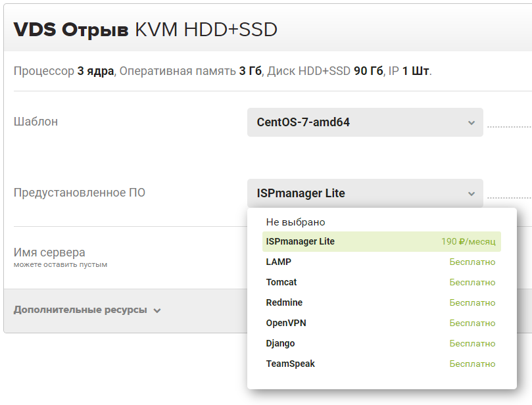Click the 'Процессор 3 ядра' specification text
Image resolution: width=532 pixels, height=405 pixels.
[x=64, y=71]
